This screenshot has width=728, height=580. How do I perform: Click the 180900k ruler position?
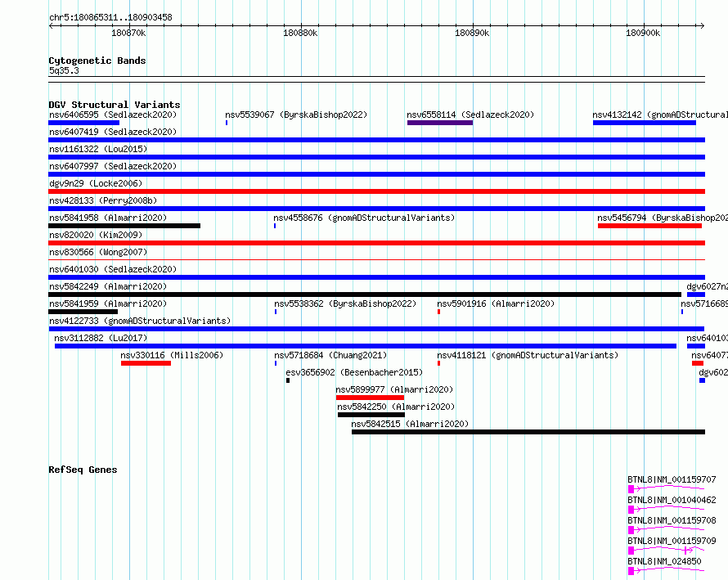click(643, 33)
